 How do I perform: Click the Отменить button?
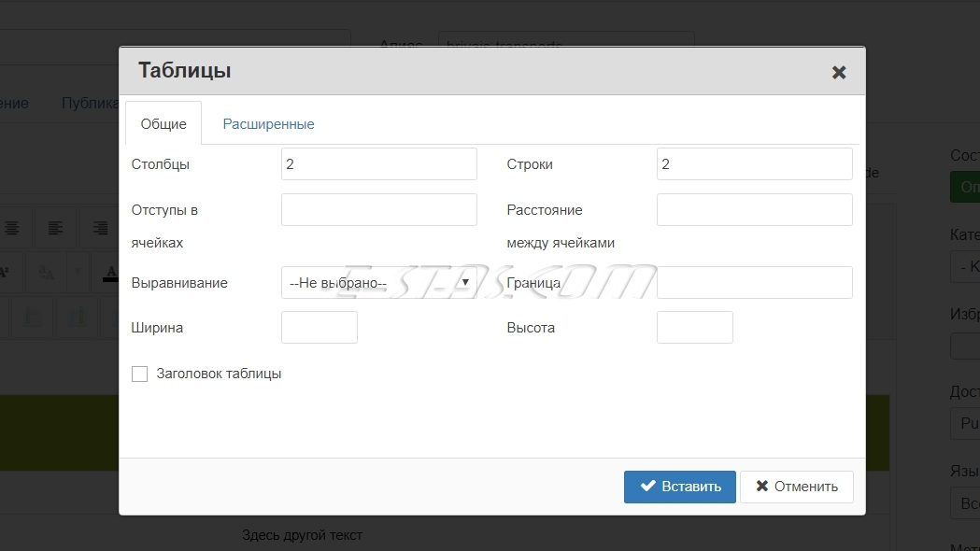point(796,487)
